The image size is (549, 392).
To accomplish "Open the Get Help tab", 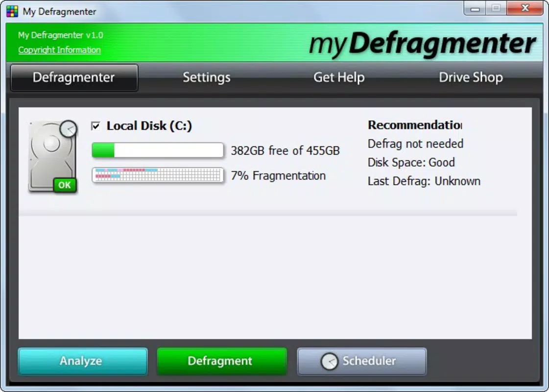I will [339, 77].
